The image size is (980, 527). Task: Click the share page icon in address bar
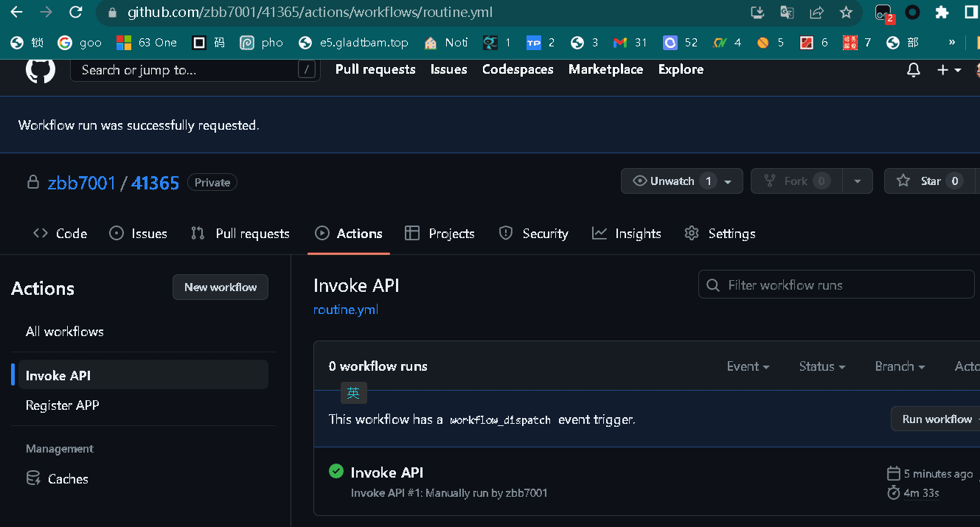click(x=816, y=13)
